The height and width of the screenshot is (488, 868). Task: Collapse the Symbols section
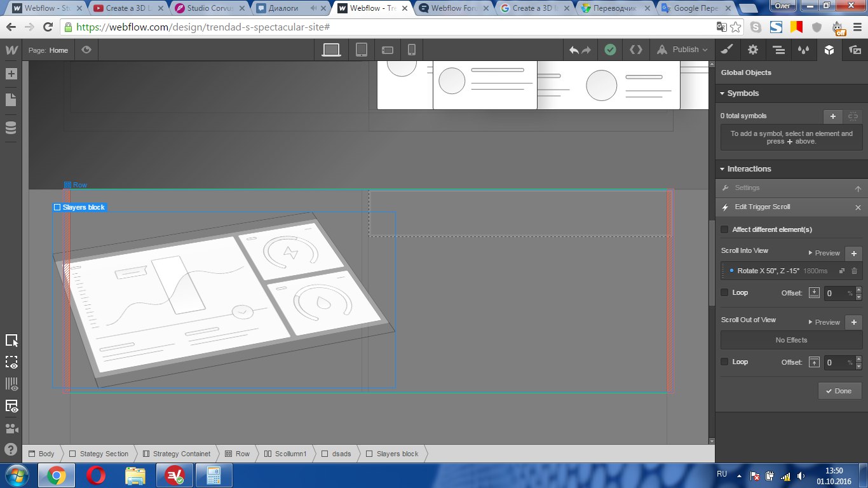coord(722,93)
